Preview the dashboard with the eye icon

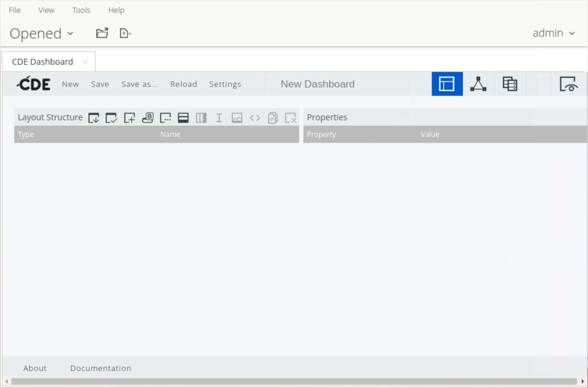point(568,84)
